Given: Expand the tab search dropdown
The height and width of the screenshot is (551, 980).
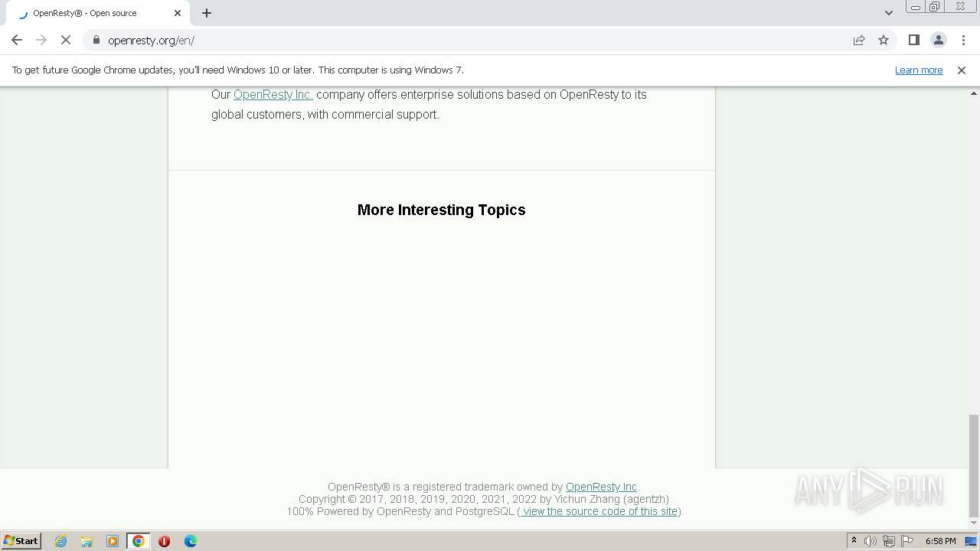Looking at the screenshot, I should click(889, 13).
